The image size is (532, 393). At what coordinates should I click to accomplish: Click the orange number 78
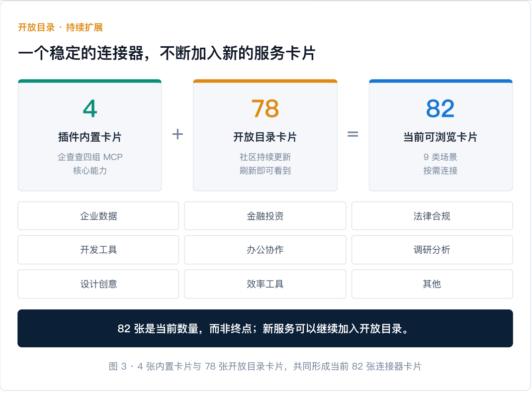coord(265,108)
